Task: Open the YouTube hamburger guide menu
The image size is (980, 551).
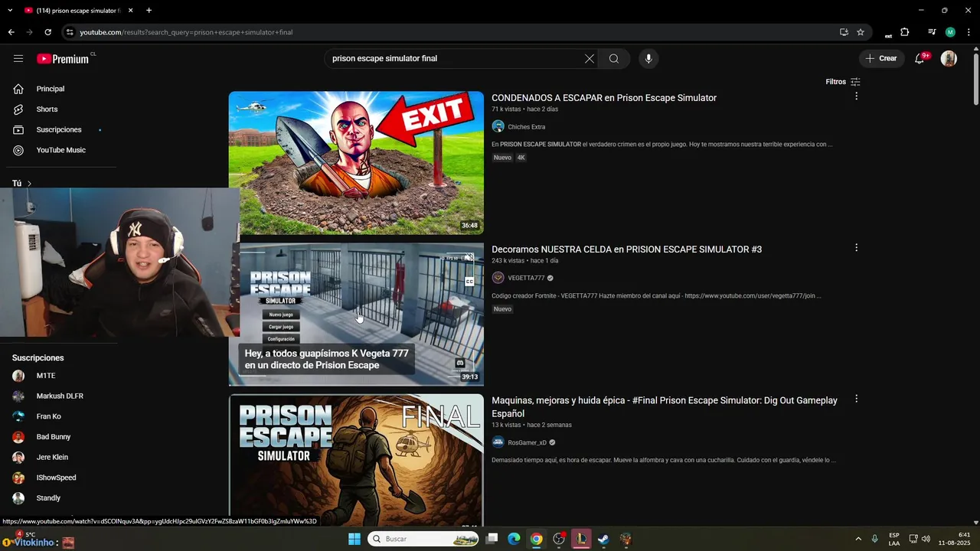Action: point(18,58)
